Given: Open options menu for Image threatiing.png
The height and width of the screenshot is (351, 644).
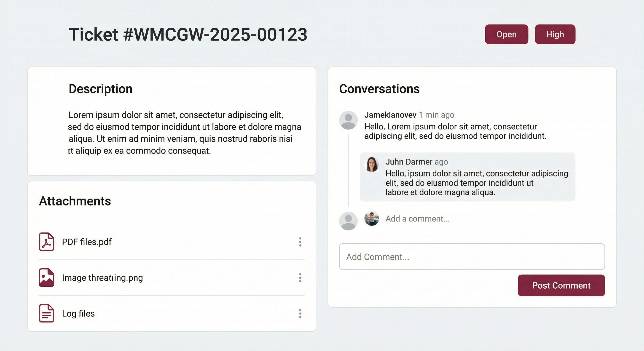Looking at the screenshot, I should [300, 278].
